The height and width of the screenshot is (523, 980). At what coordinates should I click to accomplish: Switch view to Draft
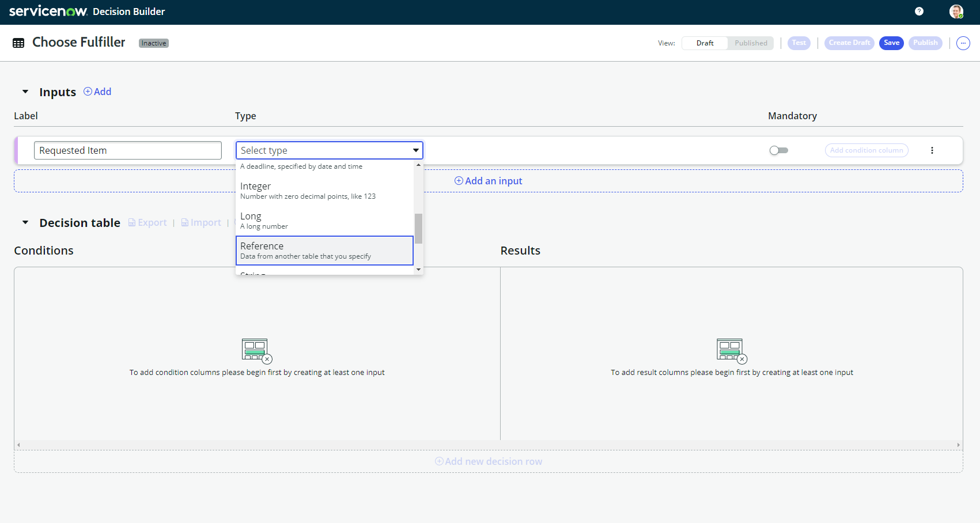point(705,43)
